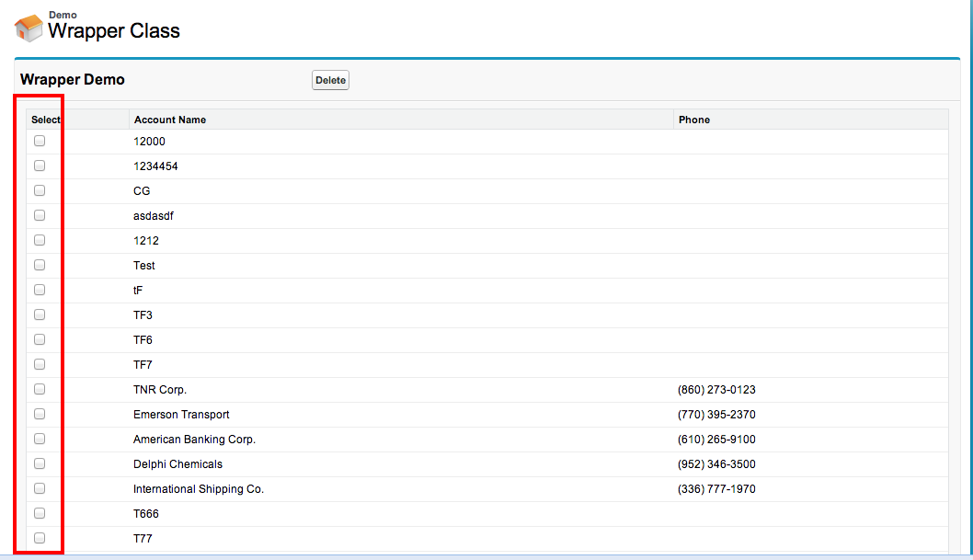Click the account name Test
This screenshot has width=973, height=560.
pyautogui.click(x=144, y=266)
